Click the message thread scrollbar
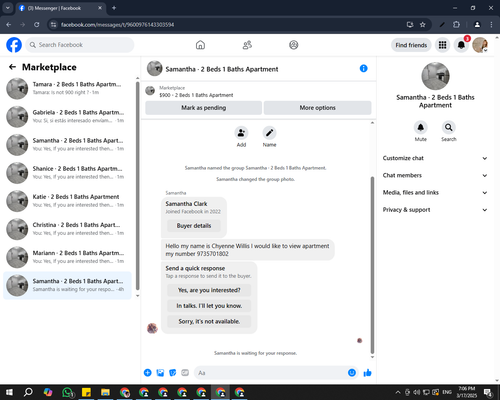Screen dimensions: 500x400 [372, 265]
